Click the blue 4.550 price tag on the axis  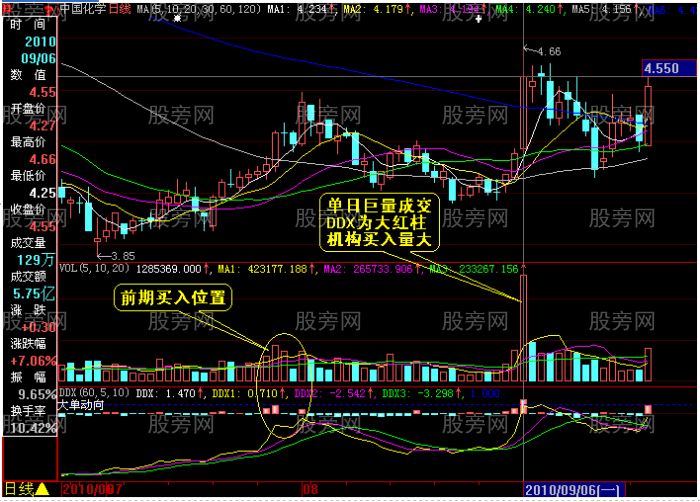click(668, 68)
